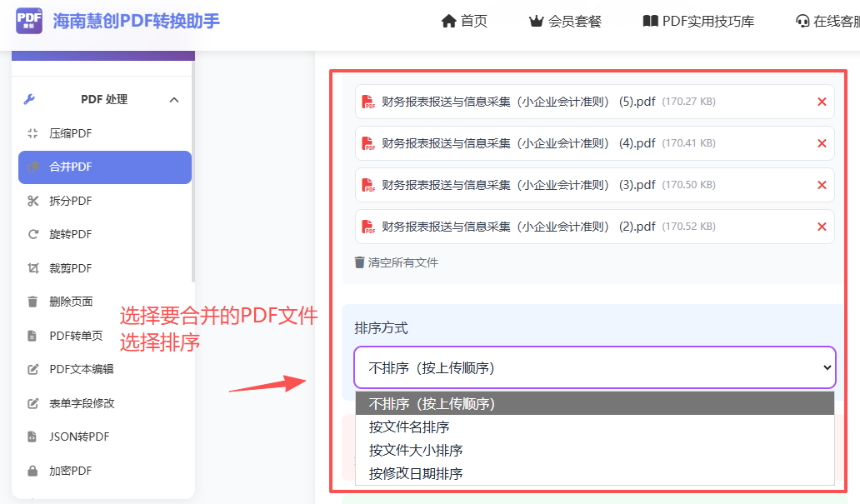This screenshot has width=860, height=504.
Task: Click the size label (170.27 KB)
Action: click(689, 102)
